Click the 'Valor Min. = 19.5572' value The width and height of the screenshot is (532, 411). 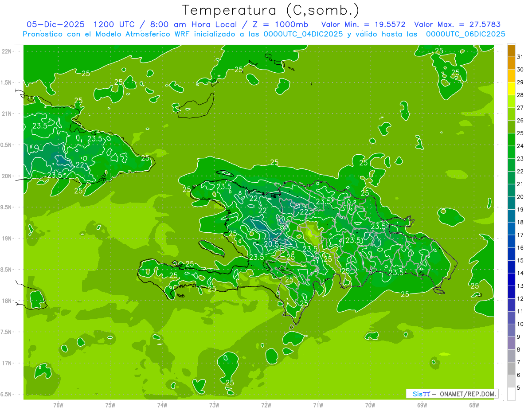pos(363,24)
